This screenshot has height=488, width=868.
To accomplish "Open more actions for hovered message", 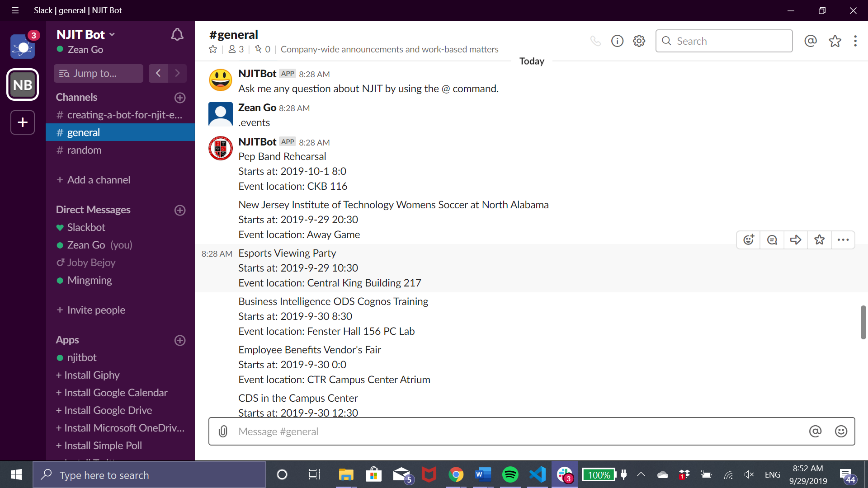I will click(843, 240).
